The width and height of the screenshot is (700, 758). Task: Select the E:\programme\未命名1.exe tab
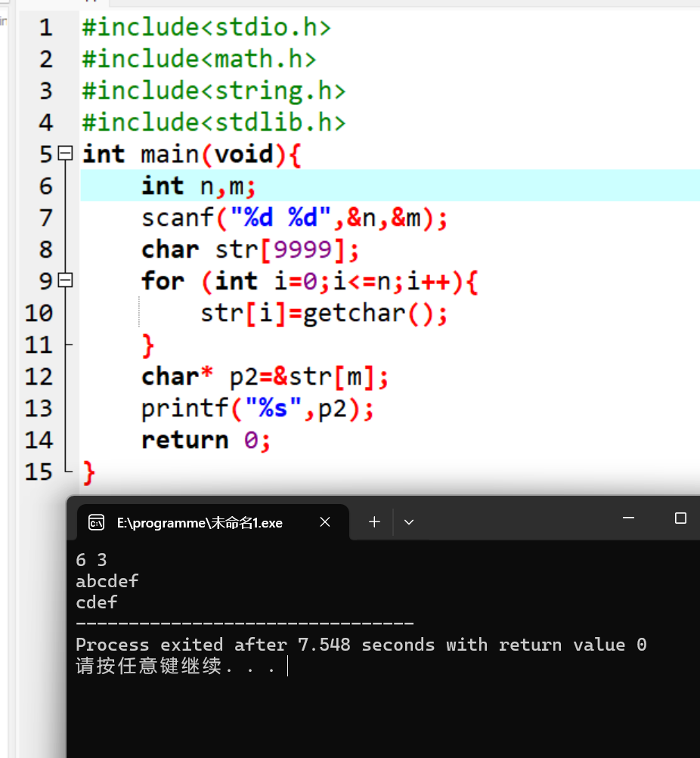tap(212, 522)
